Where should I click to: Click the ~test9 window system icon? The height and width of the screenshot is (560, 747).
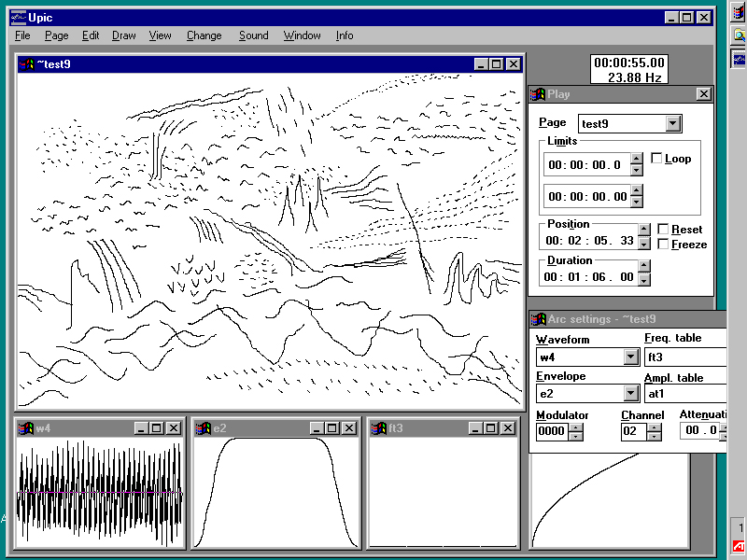[x=27, y=64]
